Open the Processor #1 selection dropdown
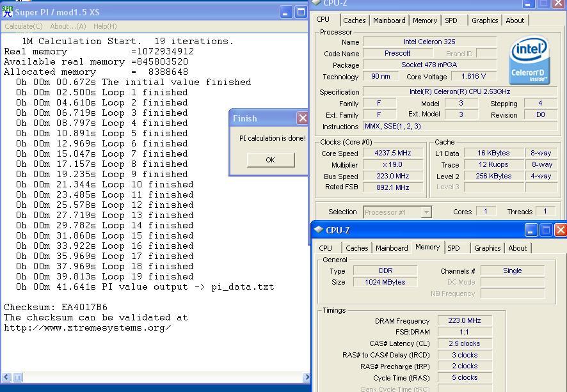This screenshot has height=392, width=567. (426, 212)
